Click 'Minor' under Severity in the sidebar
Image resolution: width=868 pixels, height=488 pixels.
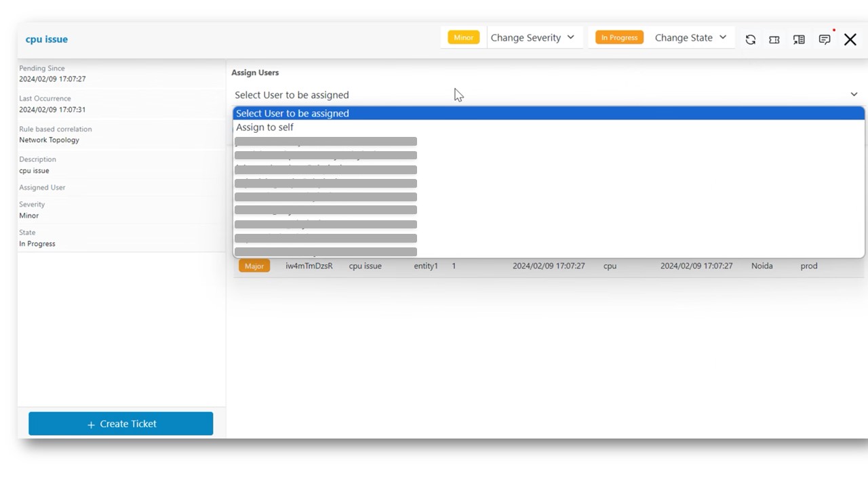tap(29, 216)
